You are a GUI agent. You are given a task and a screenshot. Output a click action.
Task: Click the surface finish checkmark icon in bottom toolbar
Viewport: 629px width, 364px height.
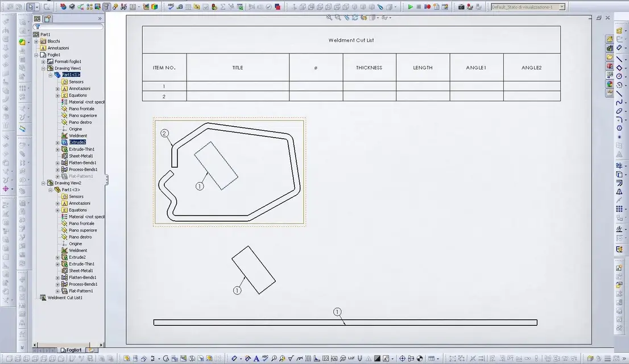291,358
